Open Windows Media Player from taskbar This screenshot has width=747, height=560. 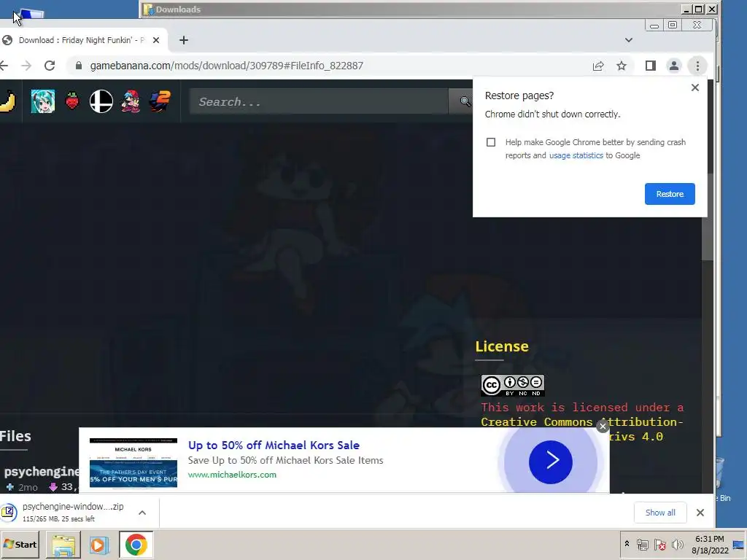[x=99, y=545]
